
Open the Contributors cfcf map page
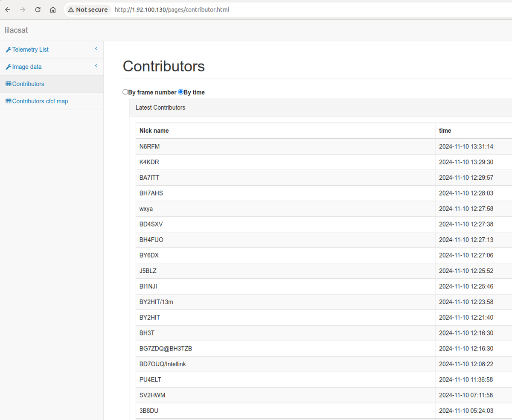tap(52, 101)
